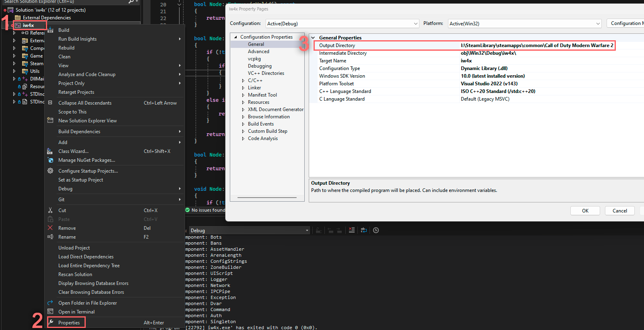Viewport: 644px width, 330px height.
Task: Open the Platform dropdown Active(Win32)
Action: (525, 24)
